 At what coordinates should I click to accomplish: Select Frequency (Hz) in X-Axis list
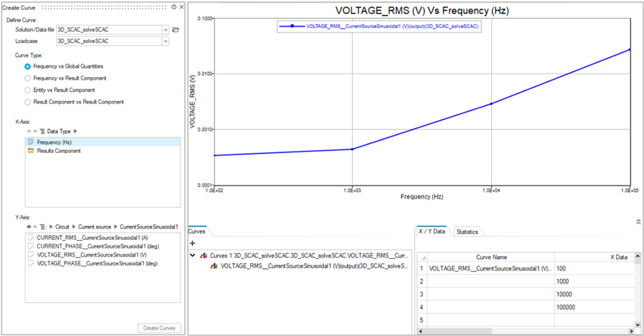54,142
